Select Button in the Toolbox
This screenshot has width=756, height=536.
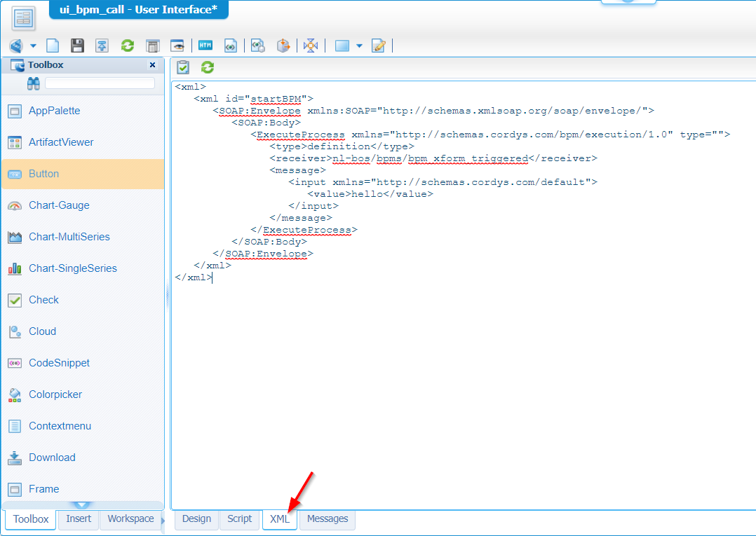pyautogui.click(x=83, y=174)
